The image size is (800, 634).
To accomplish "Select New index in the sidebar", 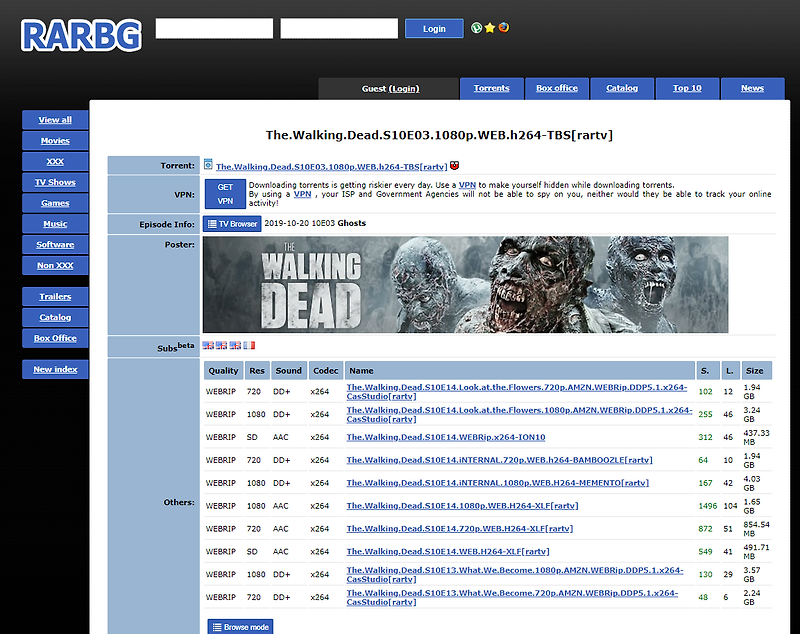I will click(55, 369).
